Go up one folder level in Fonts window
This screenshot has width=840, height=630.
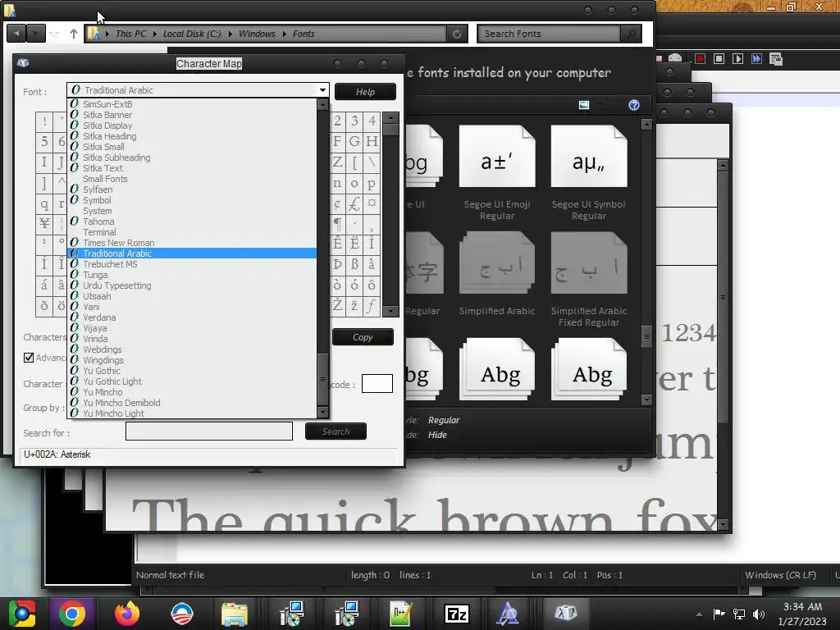73,34
